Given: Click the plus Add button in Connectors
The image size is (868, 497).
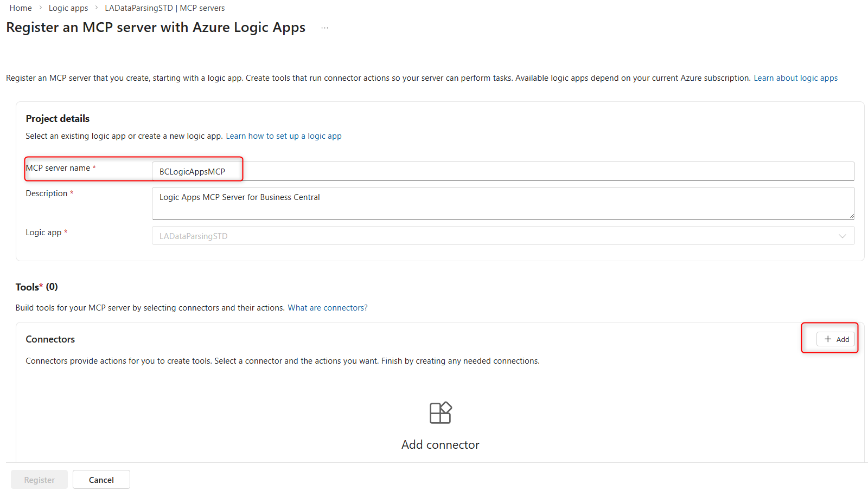Looking at the screenshot, I should 835,339.
